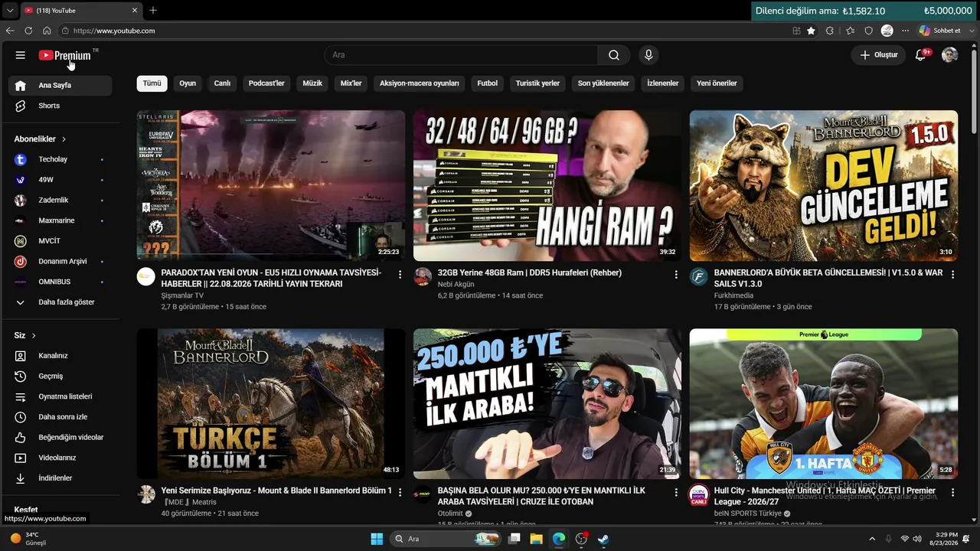Open the DEV GÜNCELLEME Bannerlord thumbnail
Image resolution: width=980 pixels, height=551 pixels.
[x=824, y=186]
